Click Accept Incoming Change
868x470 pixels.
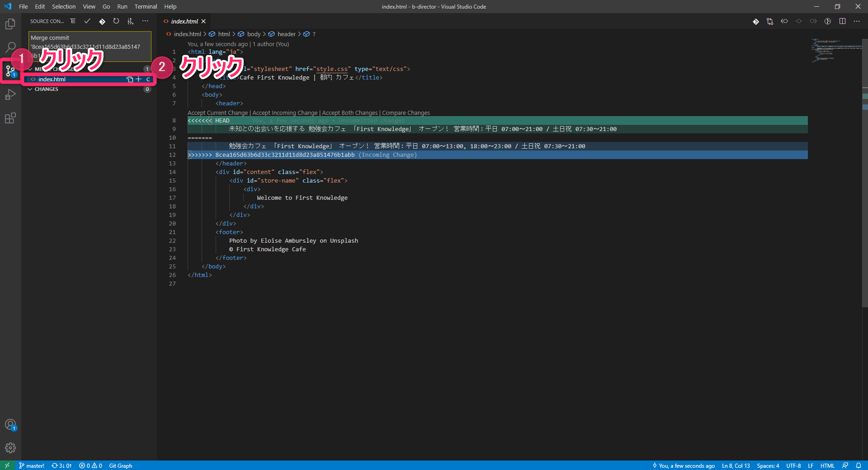(284, 113)
